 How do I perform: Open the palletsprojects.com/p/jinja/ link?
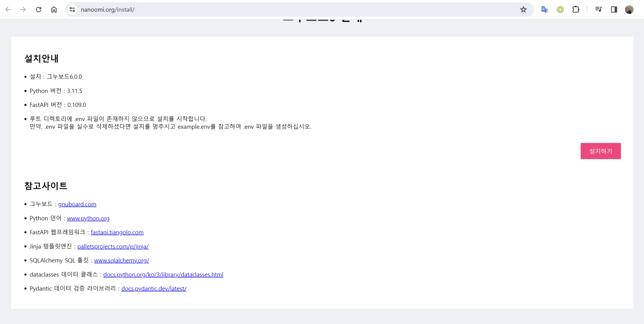[113, 246]
